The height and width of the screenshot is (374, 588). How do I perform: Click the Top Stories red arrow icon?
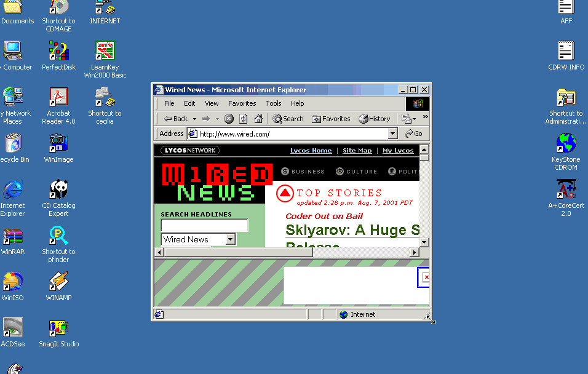click(285, 194)
